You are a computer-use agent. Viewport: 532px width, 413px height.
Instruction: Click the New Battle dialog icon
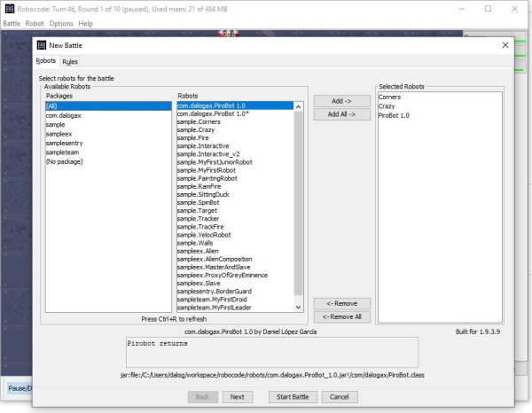point(42,44)
